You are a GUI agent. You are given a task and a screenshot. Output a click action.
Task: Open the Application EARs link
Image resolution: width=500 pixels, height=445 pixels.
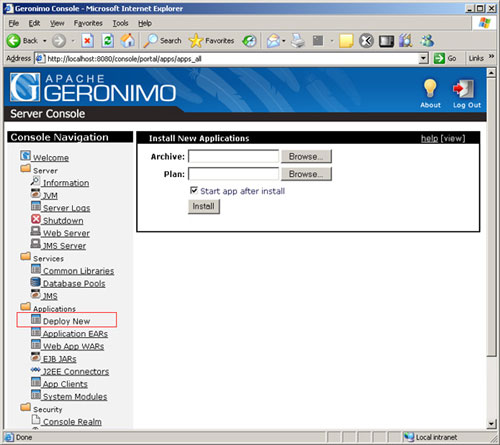[75, 333]
